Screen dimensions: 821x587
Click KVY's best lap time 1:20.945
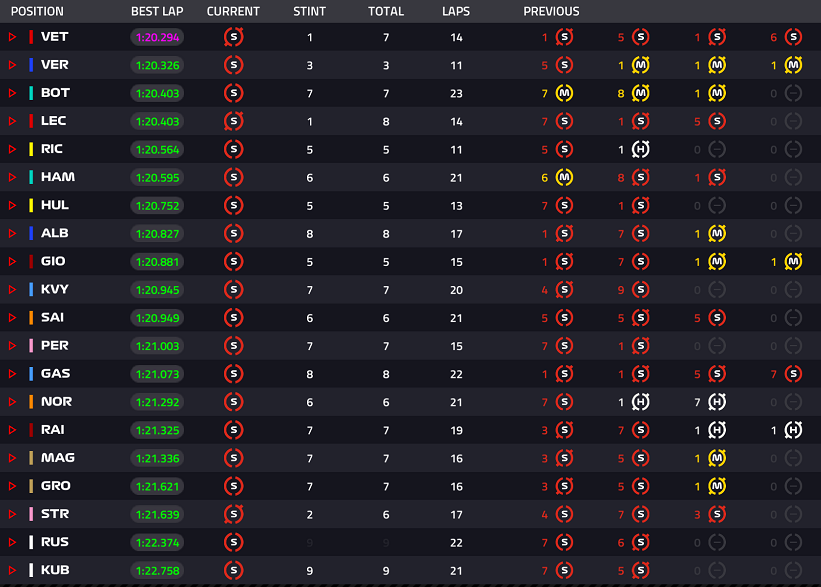157,290
